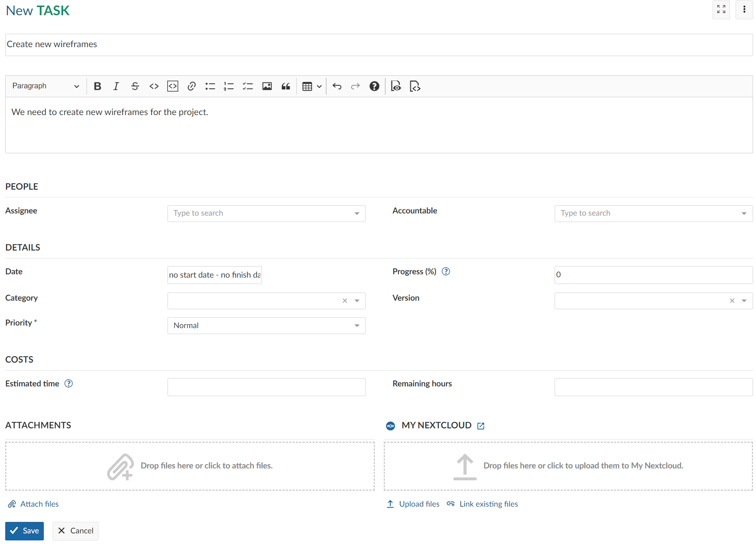Apply italic formatting to the description text
Image resolution: width=756 pixels, height=546 pixels.
coord(116,86)
